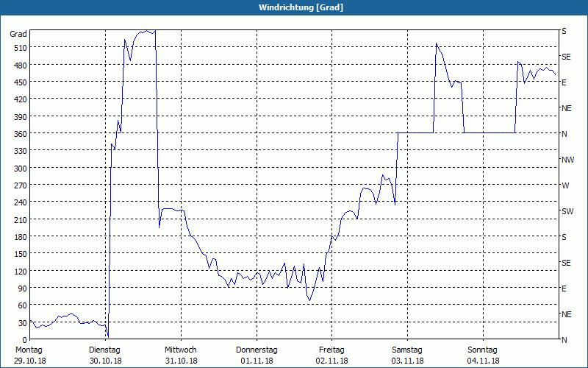Click the chart title 'Windrichtung [Grad]'
588x368 pixels.
coord(301,7)
